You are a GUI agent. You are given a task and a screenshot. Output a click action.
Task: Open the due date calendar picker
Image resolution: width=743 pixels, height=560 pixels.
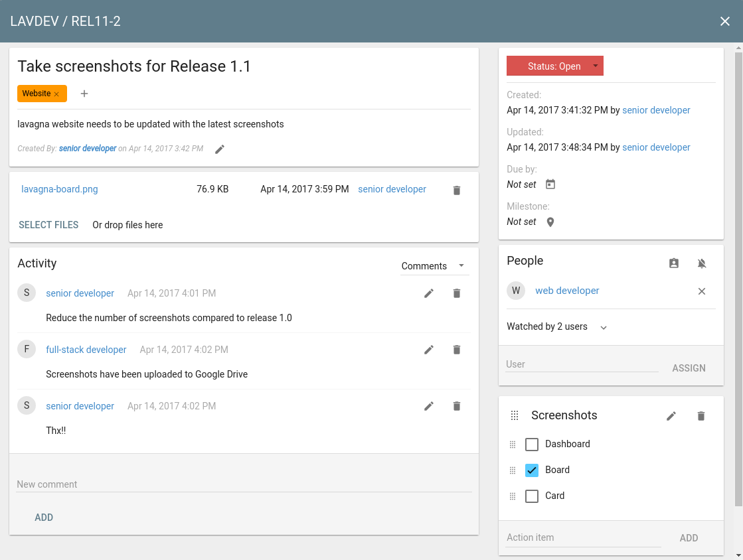click(550, 184)
